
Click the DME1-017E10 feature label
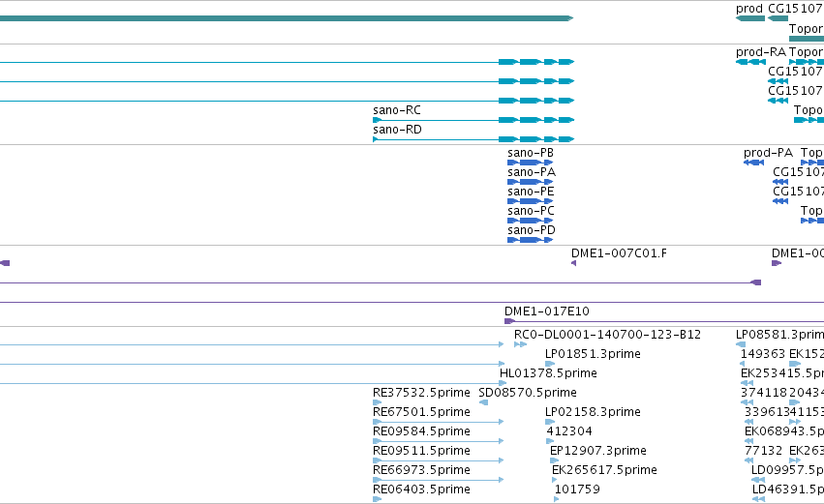546,311
